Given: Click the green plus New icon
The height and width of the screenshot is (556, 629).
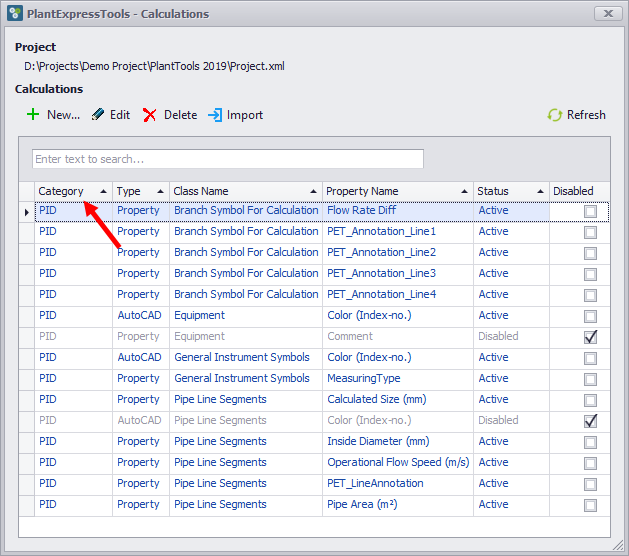Looking at the screenshot, I should [x=33, y=115].
